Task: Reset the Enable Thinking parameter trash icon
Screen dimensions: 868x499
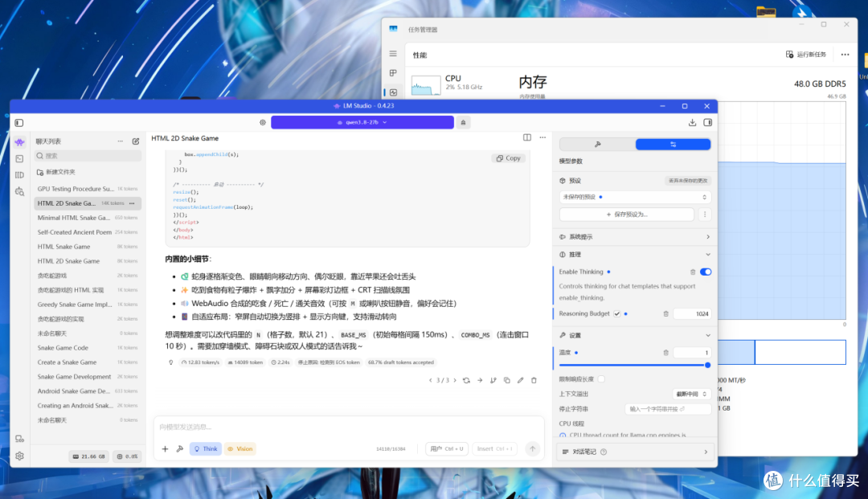Action: [x=693, y=272]
